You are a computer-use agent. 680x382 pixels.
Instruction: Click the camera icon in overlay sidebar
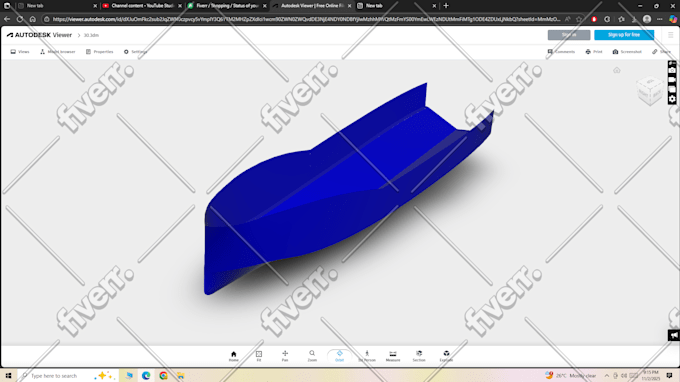pyautogui.click(x=672, y=71)
